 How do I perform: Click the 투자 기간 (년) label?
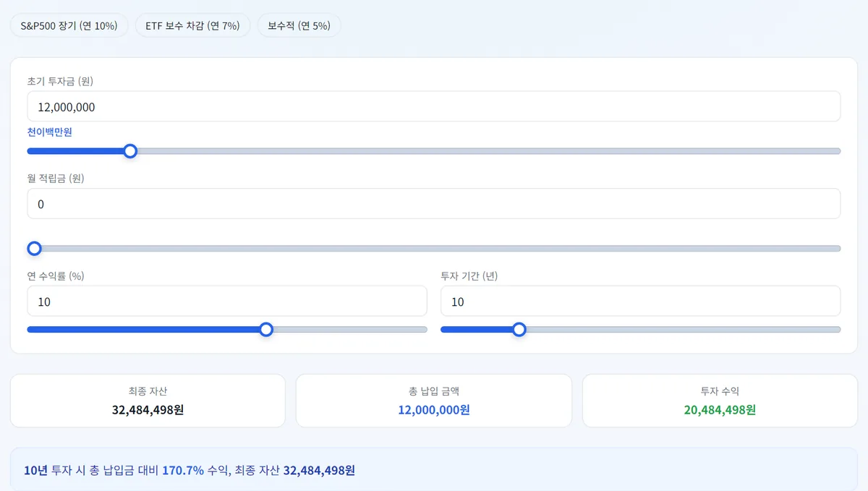[x=469, y=276]
